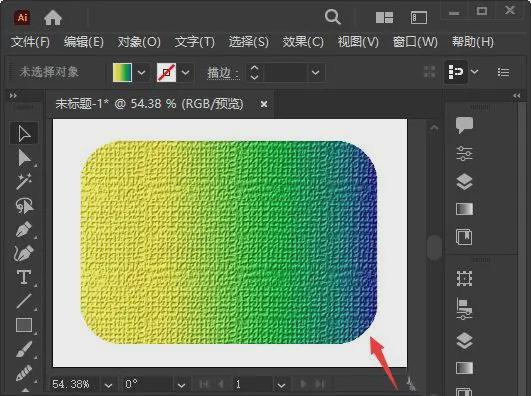Select the Direct Selection tool
Screen dimensions: 531x396
coord(24,158)
